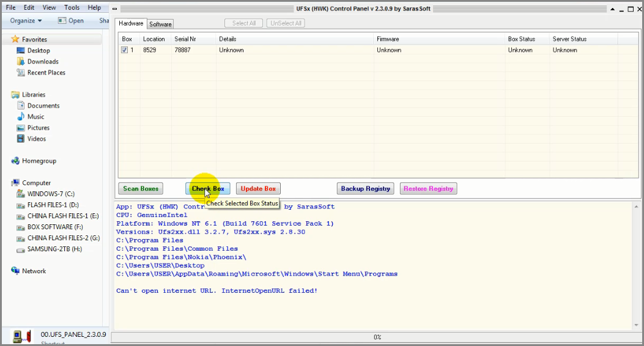
Task: Click the 0% progress bar
Action: pyautogui.click(x=377, y=337)
